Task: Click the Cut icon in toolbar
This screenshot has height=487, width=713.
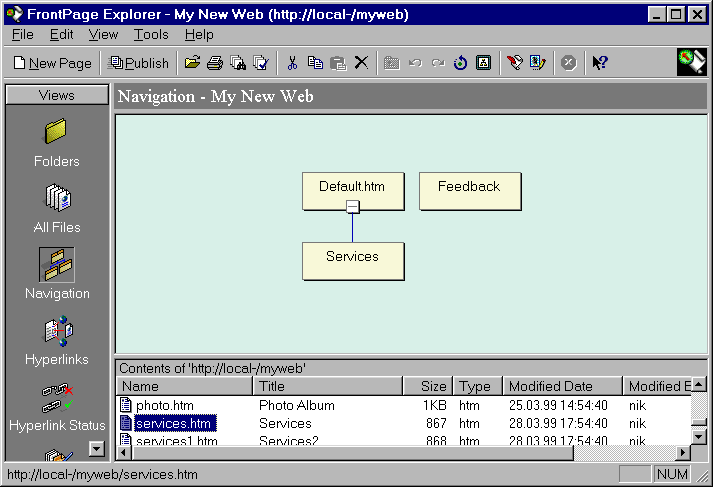Action: (x=292, y=63)
